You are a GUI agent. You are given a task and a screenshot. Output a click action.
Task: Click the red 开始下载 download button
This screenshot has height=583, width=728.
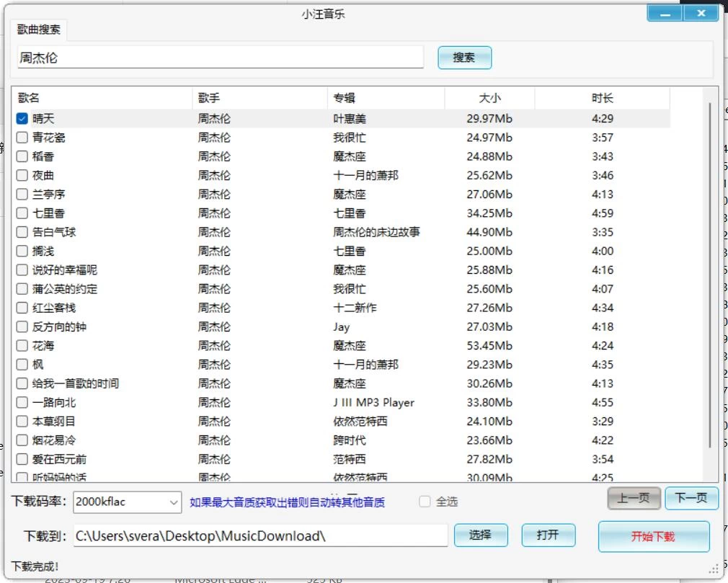pos(653,536)
